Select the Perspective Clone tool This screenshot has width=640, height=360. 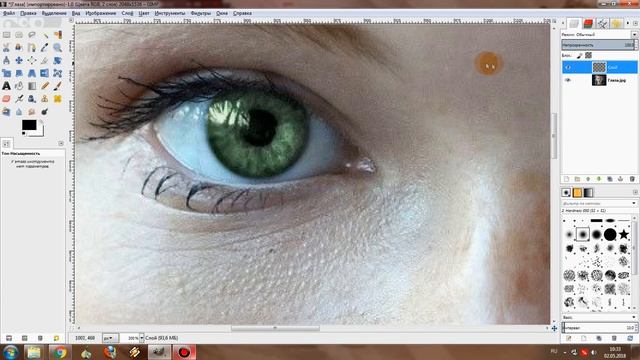click(x=7, y=111)
